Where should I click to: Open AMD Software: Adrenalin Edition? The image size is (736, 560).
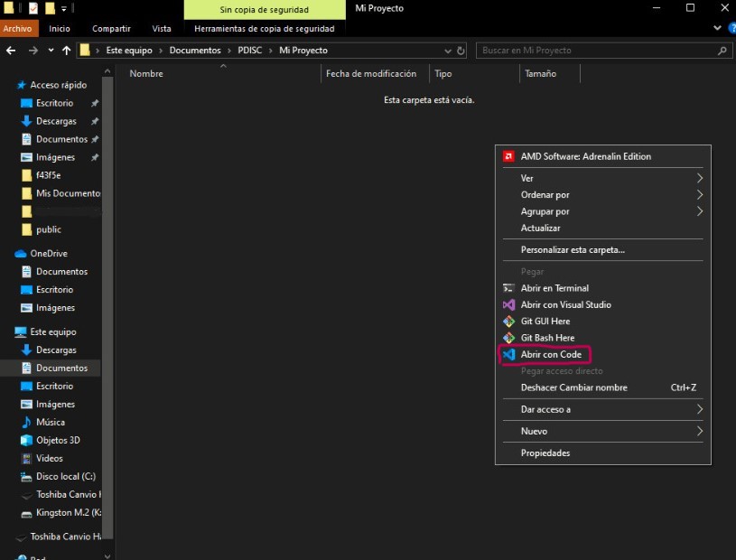pyautogui.click(x=587, y=156)
